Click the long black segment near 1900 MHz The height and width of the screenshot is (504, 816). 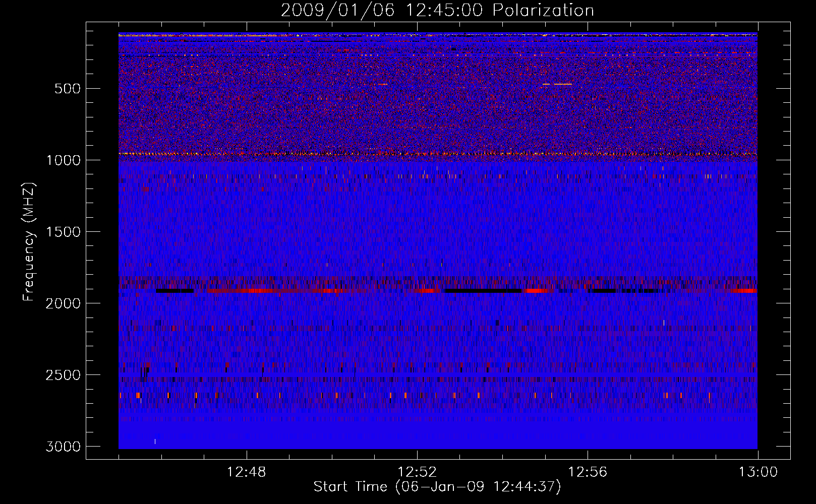pos(482,291)
